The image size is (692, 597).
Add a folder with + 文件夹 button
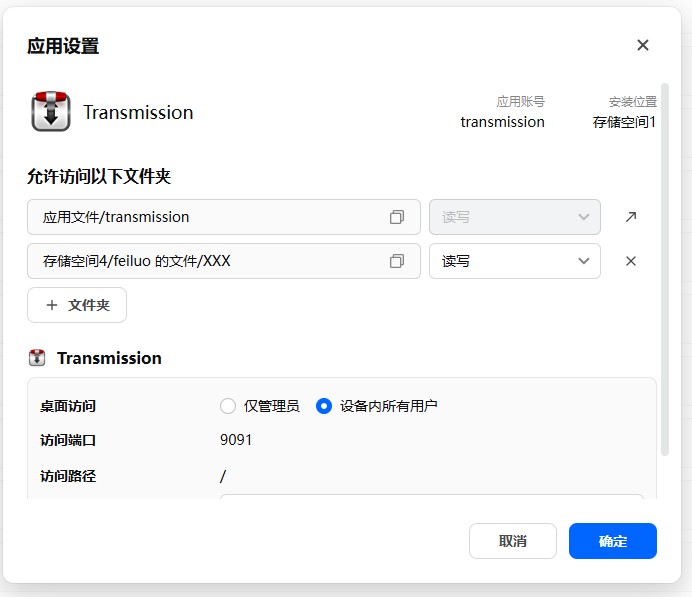pyautogui.click(x=77, y=305)
